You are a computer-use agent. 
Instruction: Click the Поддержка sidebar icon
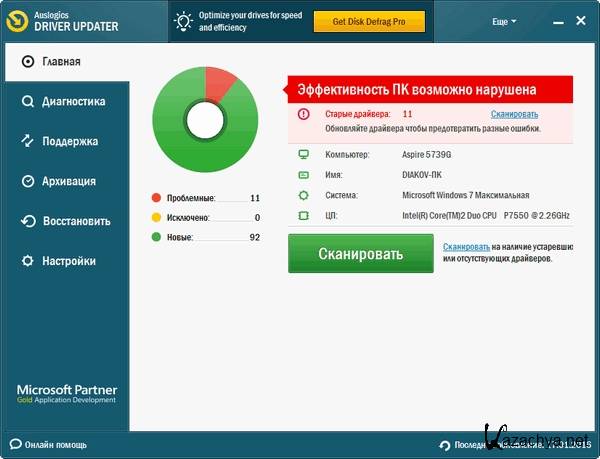pyautogui.click(x=28, y=141)
